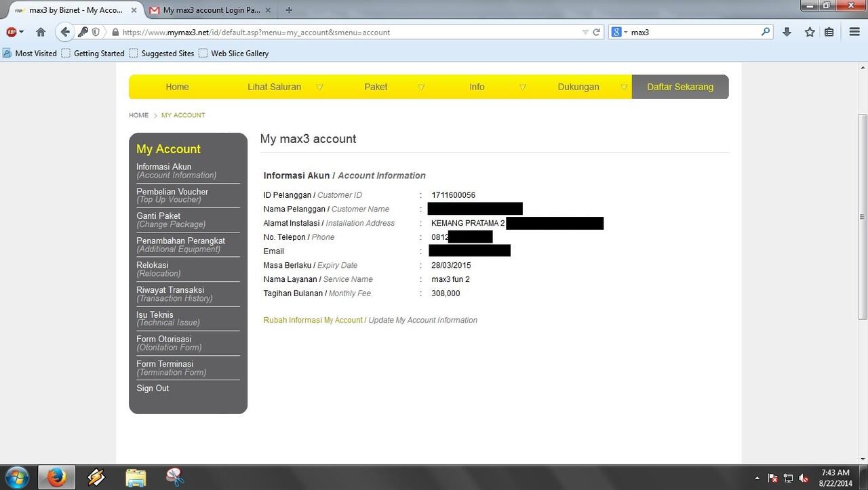This screenshot has width=868, height=490.
Task: Open Relokasi (Relocation) sidebar link
Action: coord(159,269)
